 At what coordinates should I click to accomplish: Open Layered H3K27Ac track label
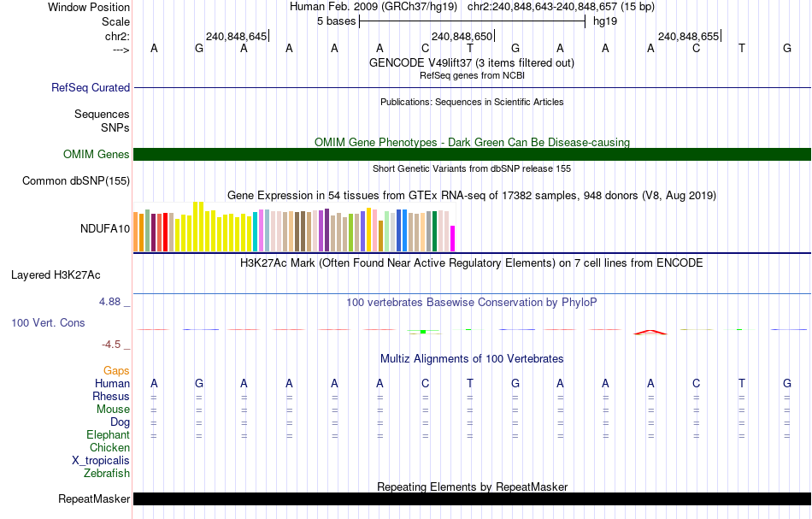(x=56, y=275)
